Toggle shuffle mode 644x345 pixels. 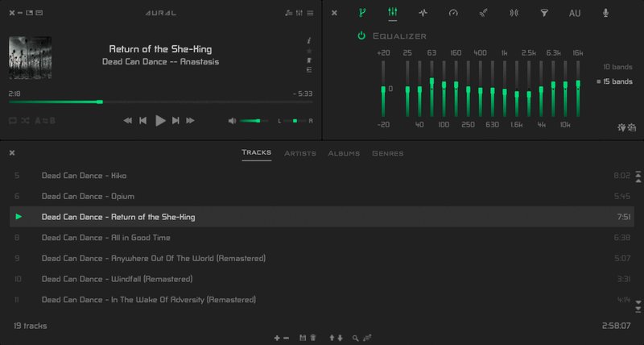tap(26, 120)
